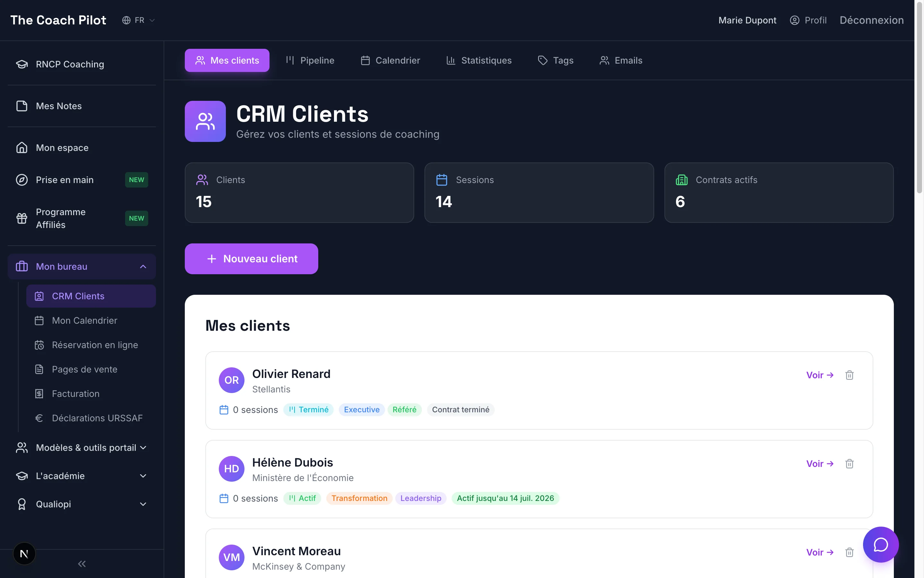
Task: Open the chat bubble widget
Action: (x=881, y=544)
